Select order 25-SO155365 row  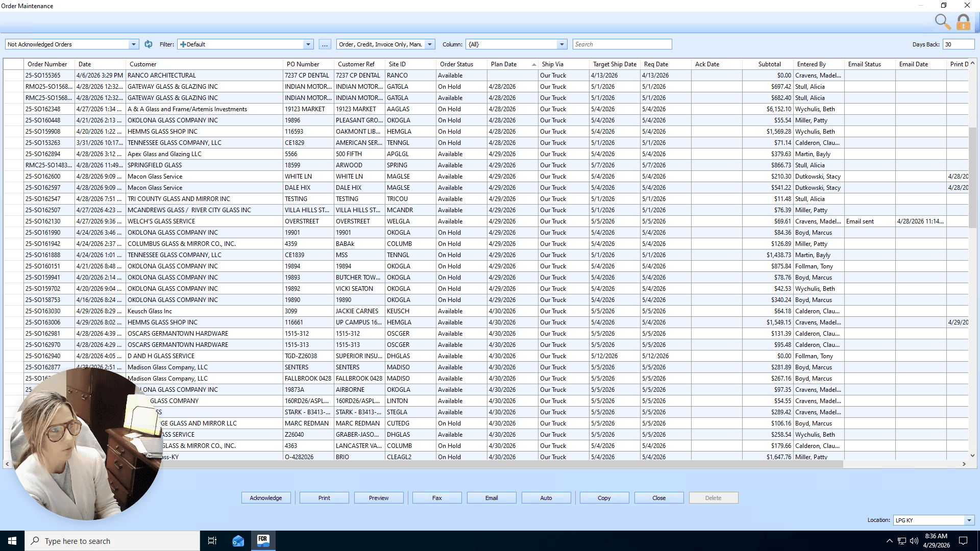(x=485, y=76)
